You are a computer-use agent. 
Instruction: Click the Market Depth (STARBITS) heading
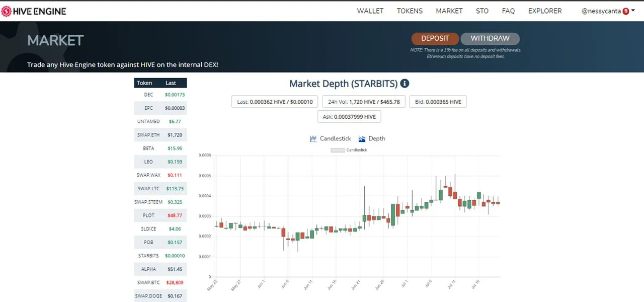[344, 84]
